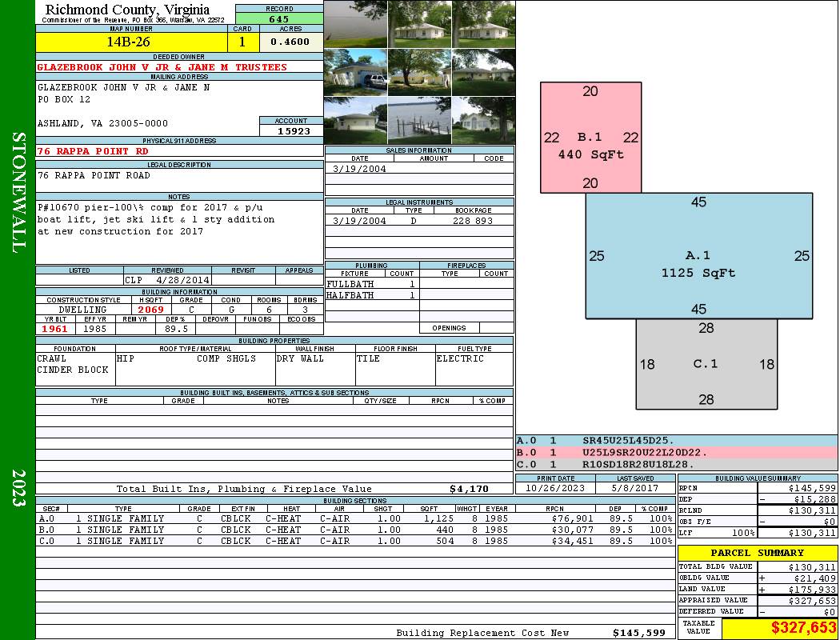Open the photo showing parked SUV at garage
840x640 pixels.
(356, 72)
